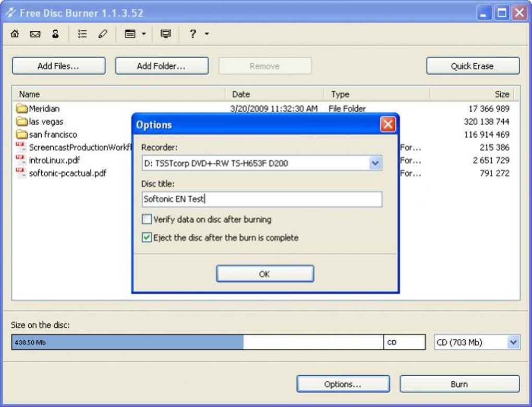Click the Home icon in toolbar
Screen dimensions: 532x407
pos(15,33)
